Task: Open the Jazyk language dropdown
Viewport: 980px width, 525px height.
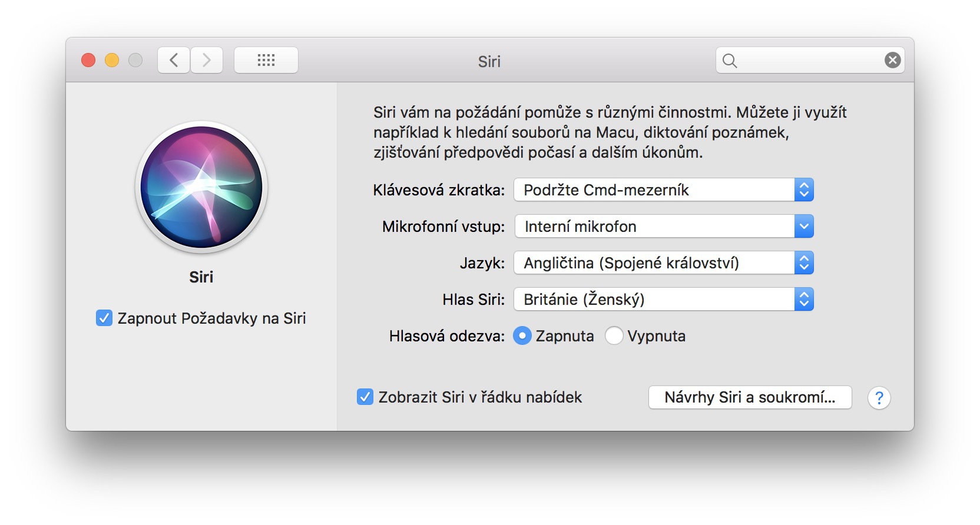Action: (664, 263)
